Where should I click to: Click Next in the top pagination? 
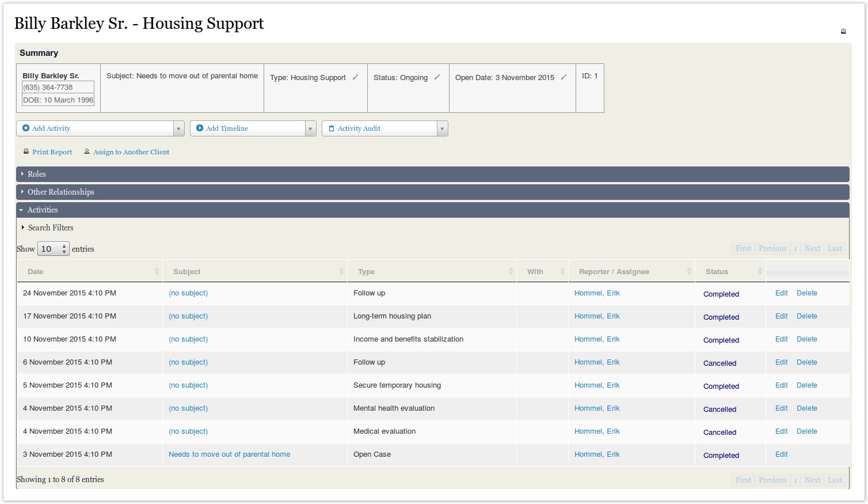point(812,249)
